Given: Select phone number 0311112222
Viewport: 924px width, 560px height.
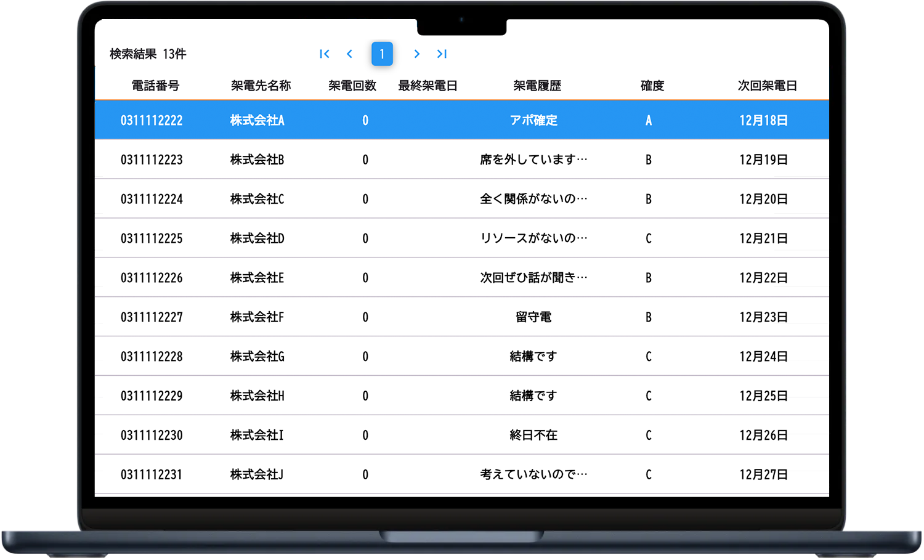Looking at the screenshot, I should click(x=152, y=121).
